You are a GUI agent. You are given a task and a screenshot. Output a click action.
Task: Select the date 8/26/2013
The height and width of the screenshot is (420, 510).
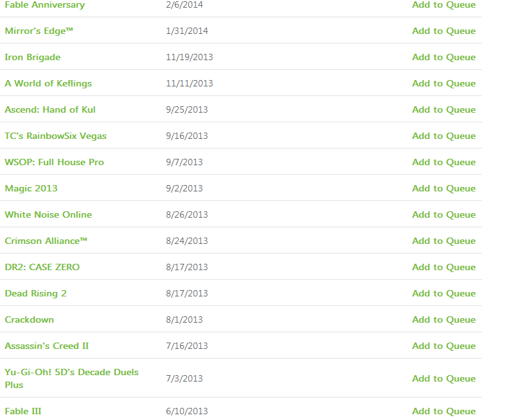pos(187,214)
